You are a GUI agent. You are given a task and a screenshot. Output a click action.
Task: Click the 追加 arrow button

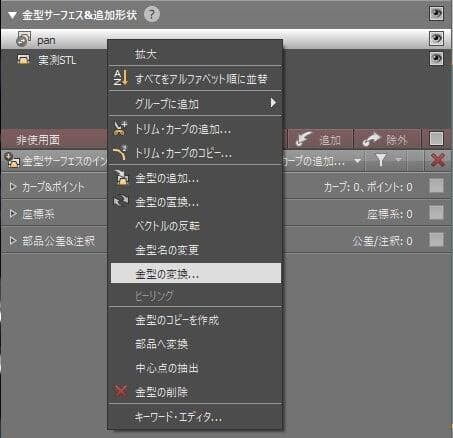tap(319, 139)
